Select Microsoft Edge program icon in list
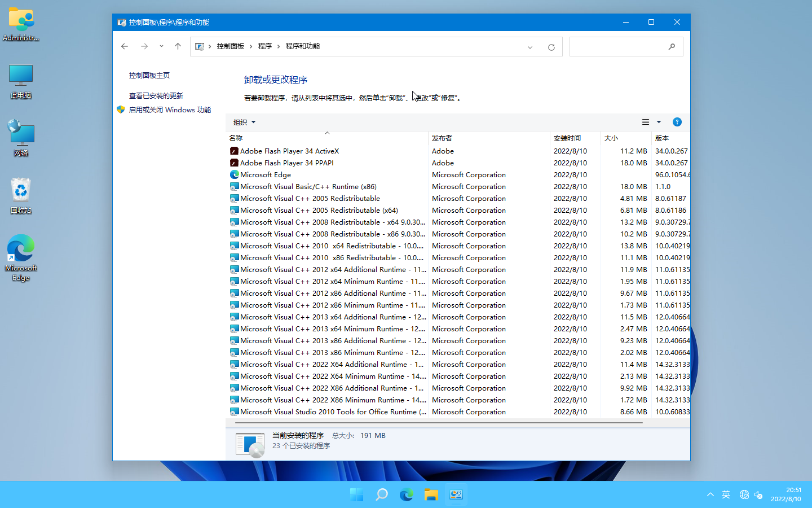The height and width of the screenshot is (508, 812). pyautogui.click(x=234, y=175)
